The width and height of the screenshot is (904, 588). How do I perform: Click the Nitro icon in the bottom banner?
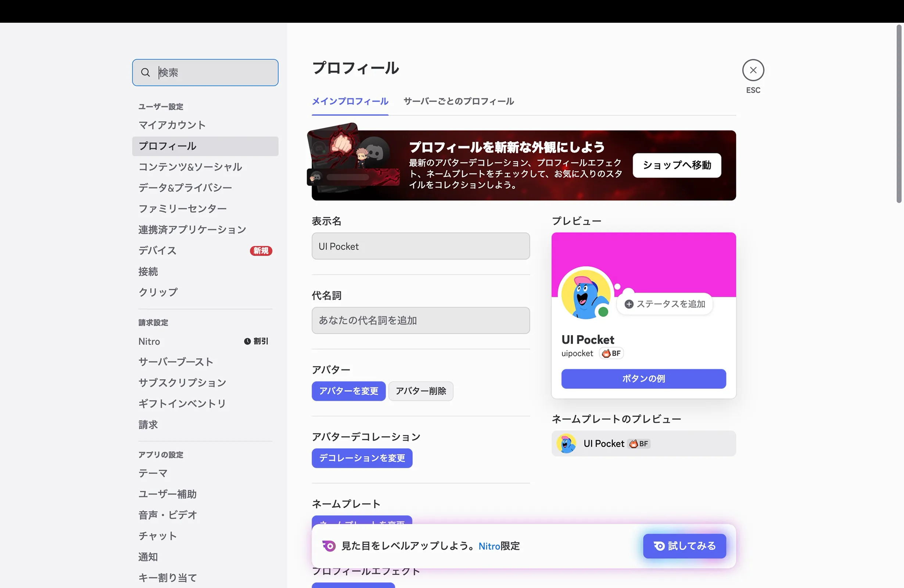pyautogui.click(x=329, y=546)
